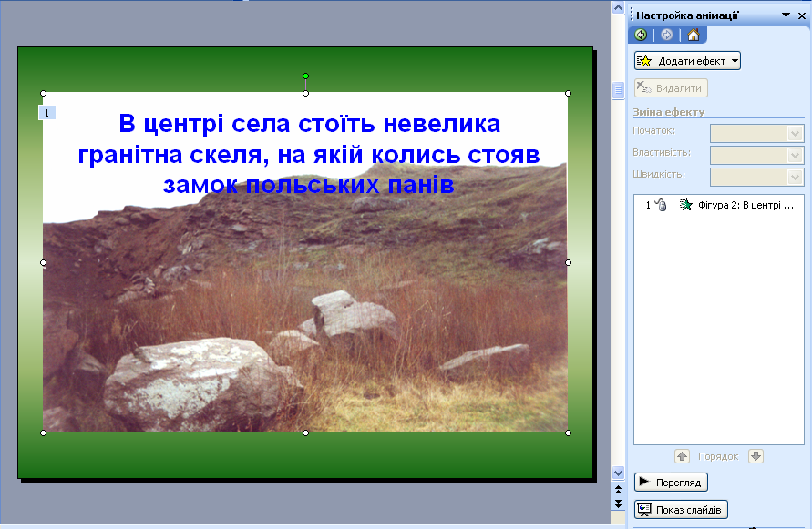Screen dimensions: 812x529
Task: Click the bottom-right resize handle of shape
Action: (x=568, y=432)
